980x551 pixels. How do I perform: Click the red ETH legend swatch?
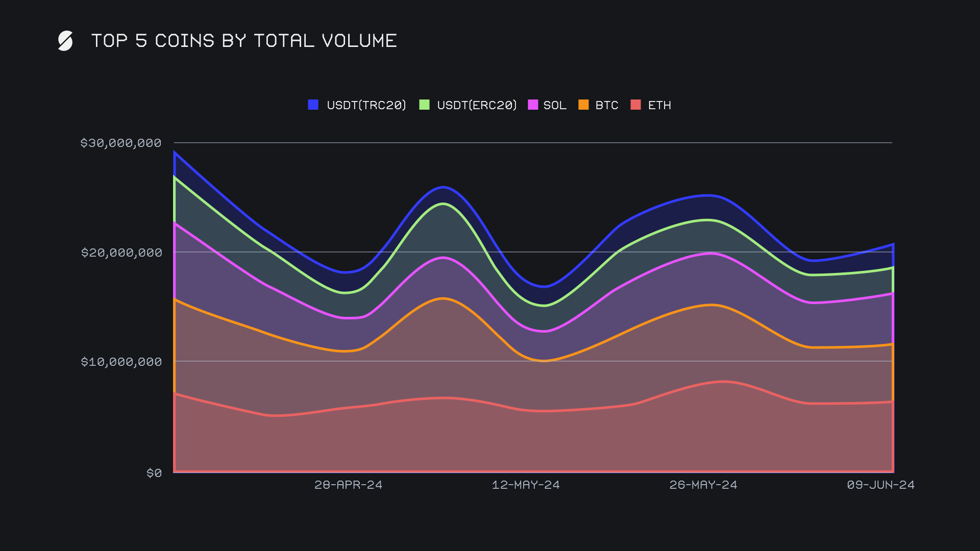click(635, 105)
